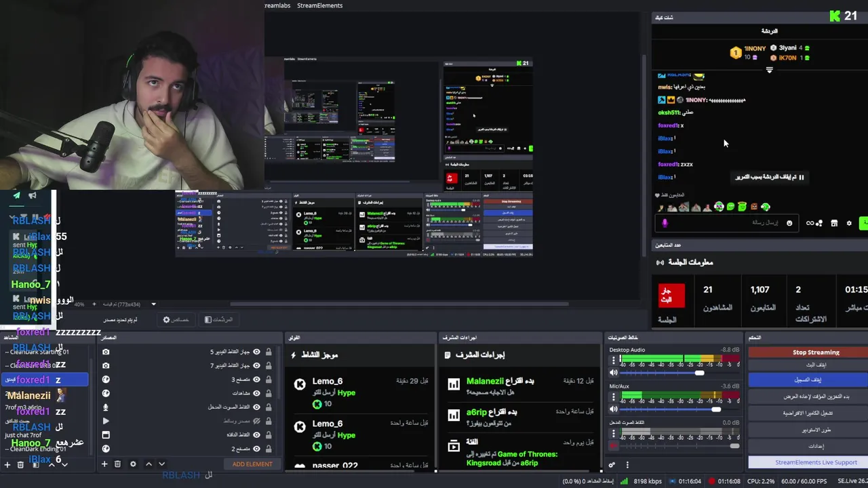Toggle visibility of browser source متصفح 3

[x=256, y=380]
